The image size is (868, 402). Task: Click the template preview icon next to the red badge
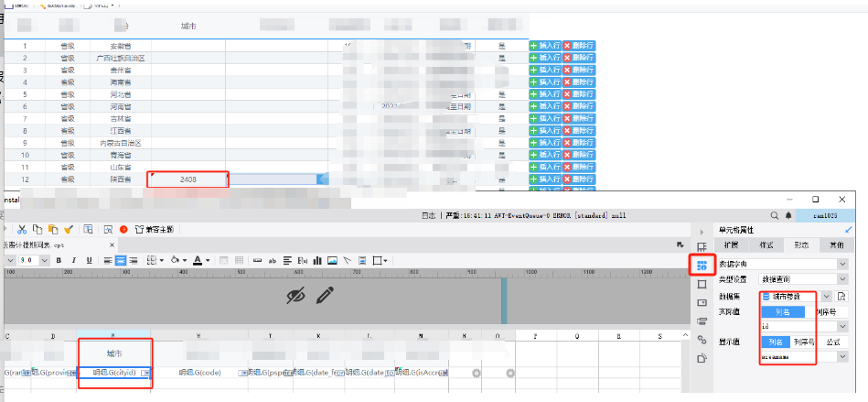click(x=109, y=229)
